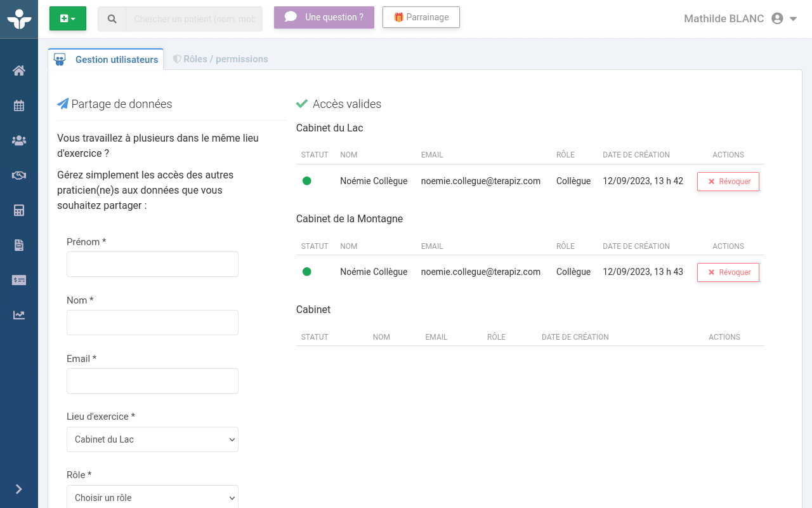Open the statistics chart icon
Screen dimensions: 812x508
[19, 315]
